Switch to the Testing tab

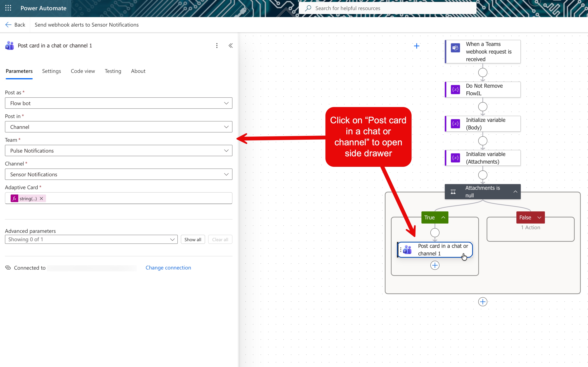pos(113,71)
